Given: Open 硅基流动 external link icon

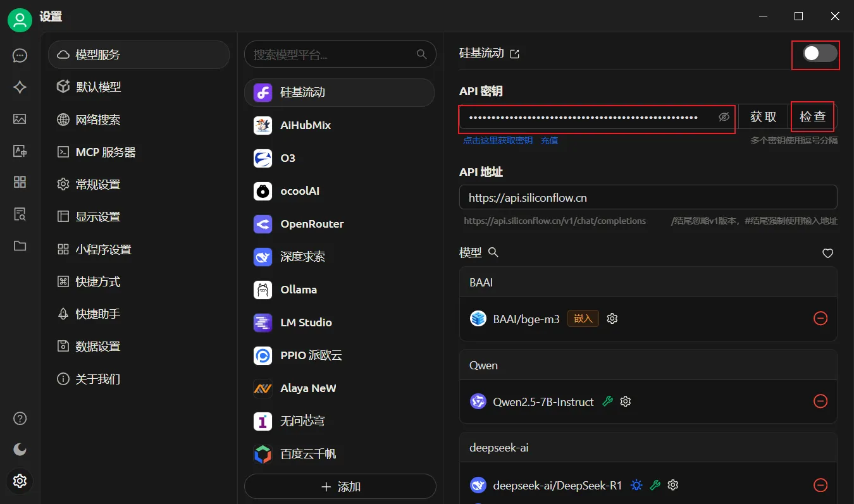Looking at the screenshot, I should coord(515,54).
